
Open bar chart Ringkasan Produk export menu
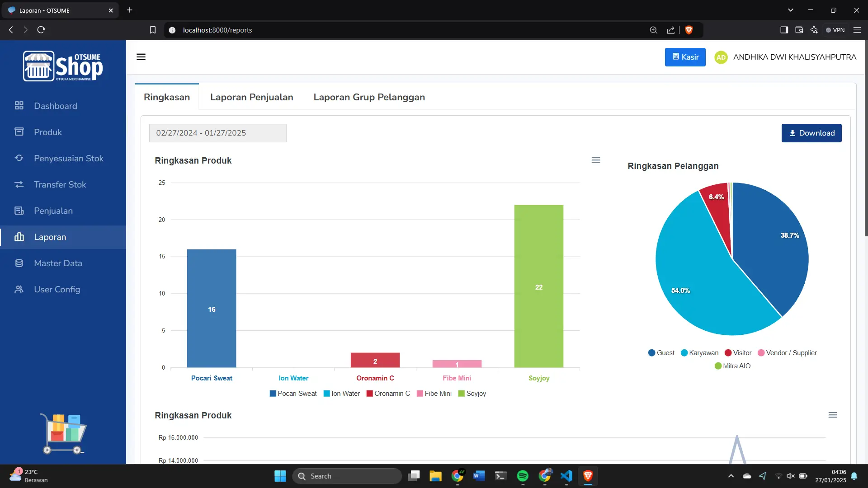click(x=596, y=160)
